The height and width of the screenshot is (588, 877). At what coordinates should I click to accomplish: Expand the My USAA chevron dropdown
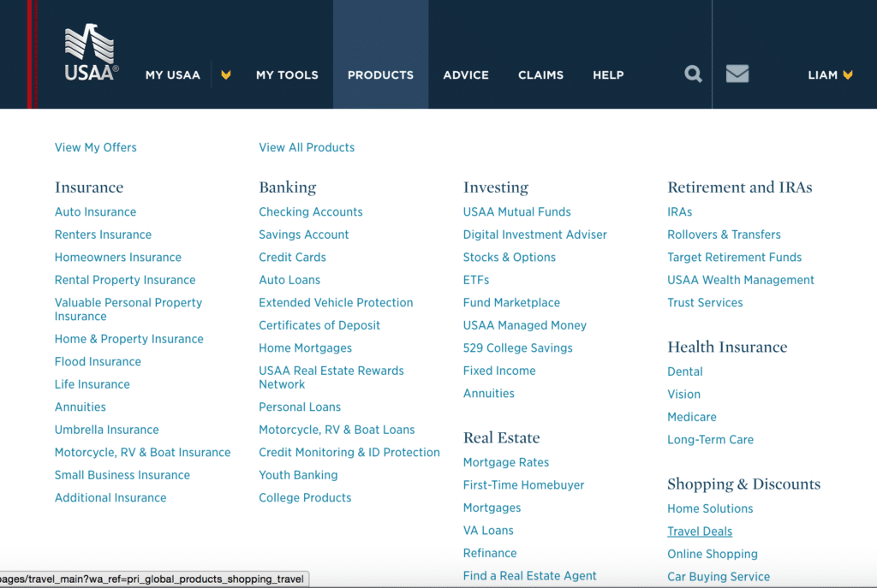point(226,75)
